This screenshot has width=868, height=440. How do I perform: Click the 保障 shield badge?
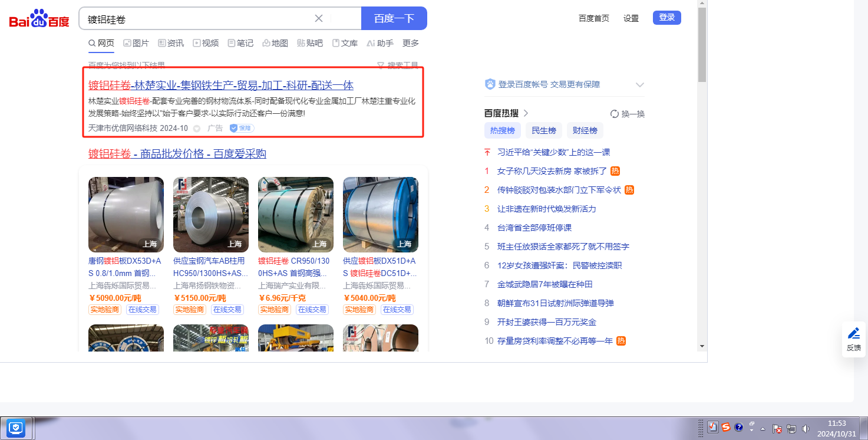click(242, 128)
